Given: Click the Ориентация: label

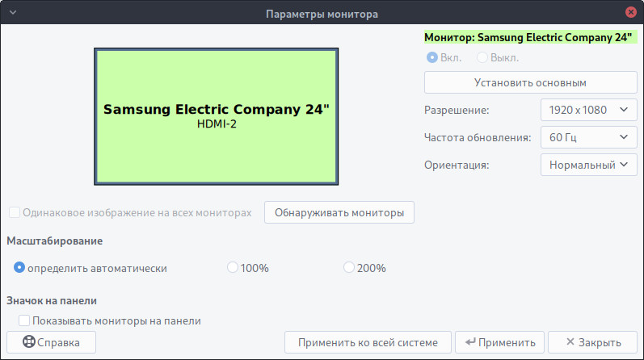Looking at the screenshot, I should coord(457,165).
